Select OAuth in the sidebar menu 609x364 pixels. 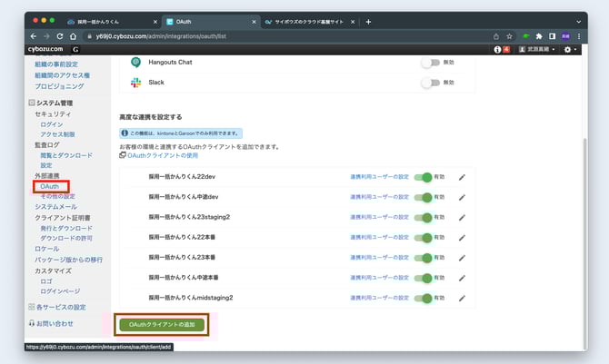coord(50,186)
